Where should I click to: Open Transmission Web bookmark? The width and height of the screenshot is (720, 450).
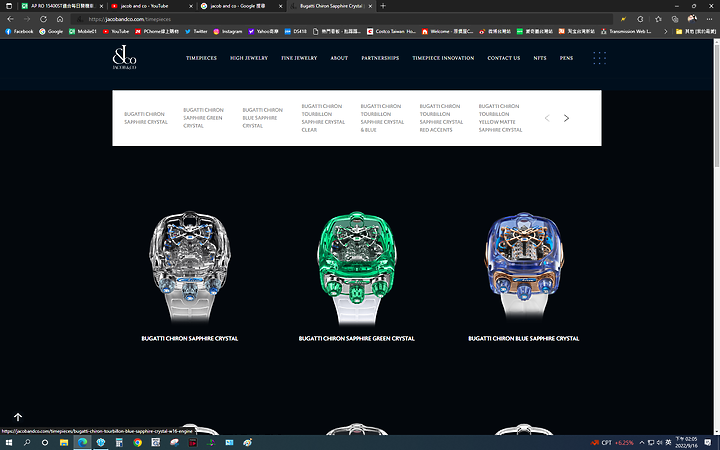click(x=626, y=31)
